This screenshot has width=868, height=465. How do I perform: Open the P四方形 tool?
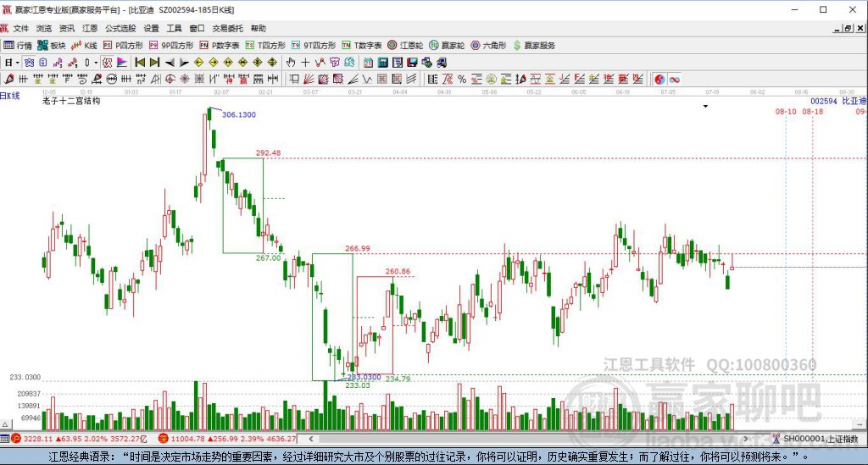tap(123, 46)
